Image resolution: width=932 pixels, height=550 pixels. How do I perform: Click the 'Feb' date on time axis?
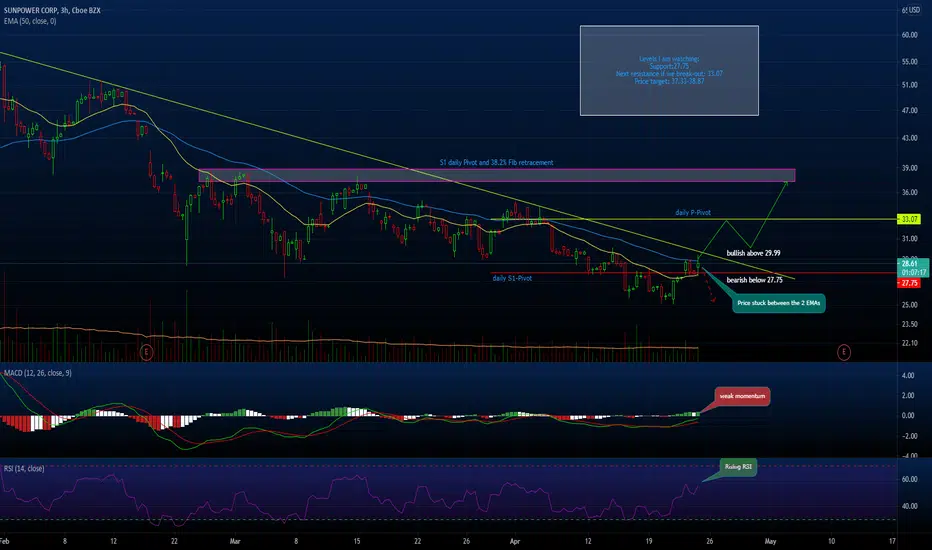(x=5, y=541)
